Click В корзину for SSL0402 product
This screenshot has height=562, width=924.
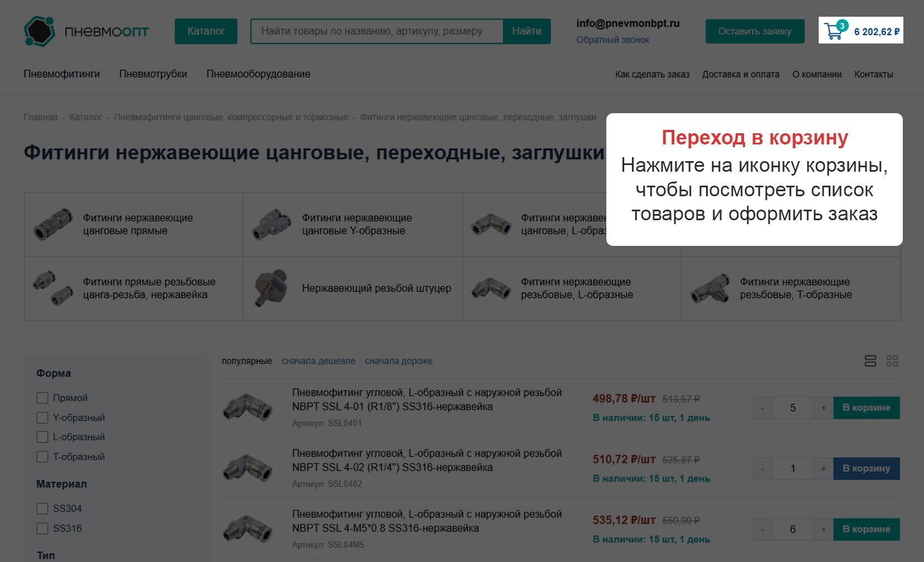866,468
